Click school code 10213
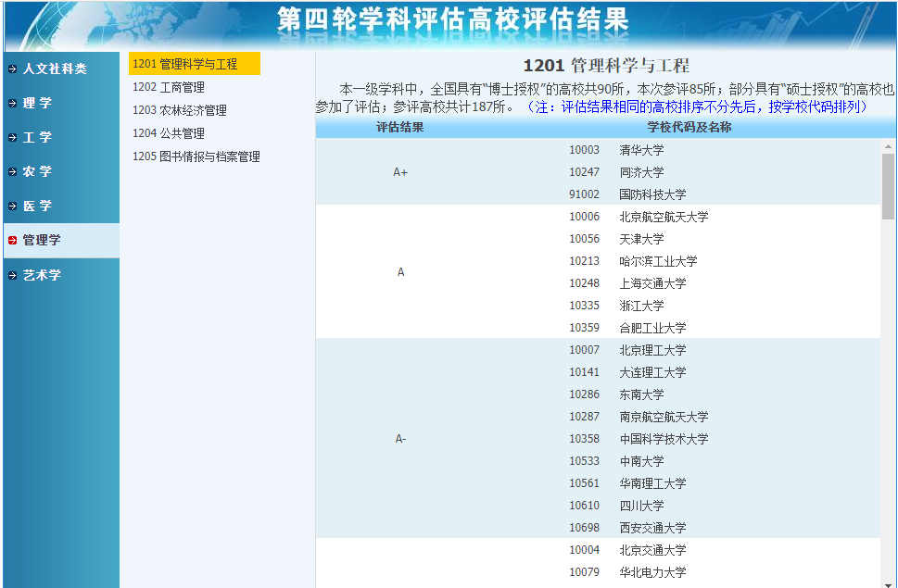The height and width of the screenshot is (588, 898). (x=584, y=261)
